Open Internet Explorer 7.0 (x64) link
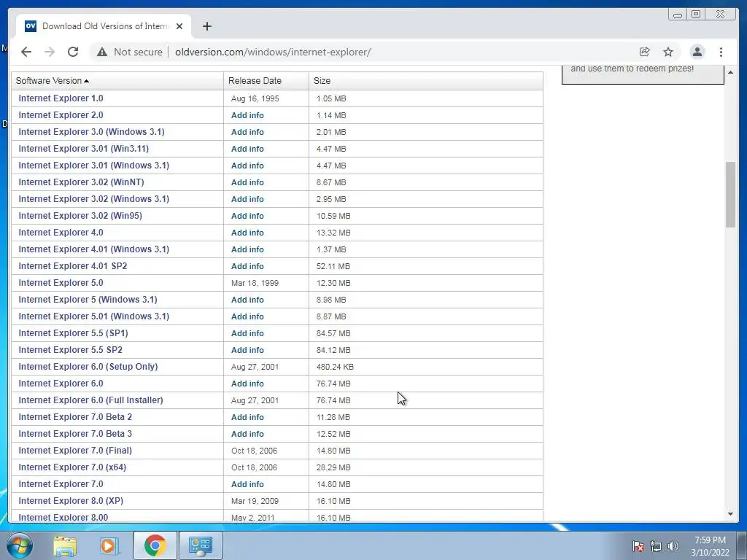Image resolution: width=747 pixels, height=560 pixels. (x=72, y=467)
